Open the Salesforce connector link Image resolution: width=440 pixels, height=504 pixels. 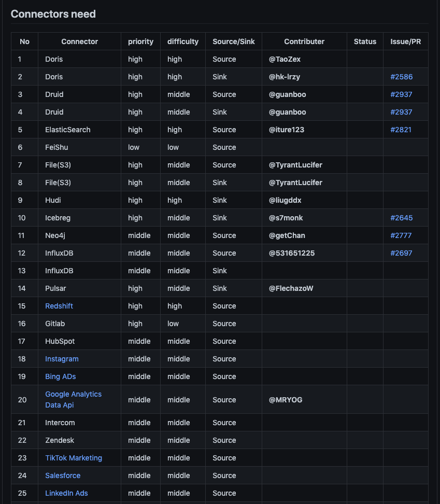coord(63,475)
